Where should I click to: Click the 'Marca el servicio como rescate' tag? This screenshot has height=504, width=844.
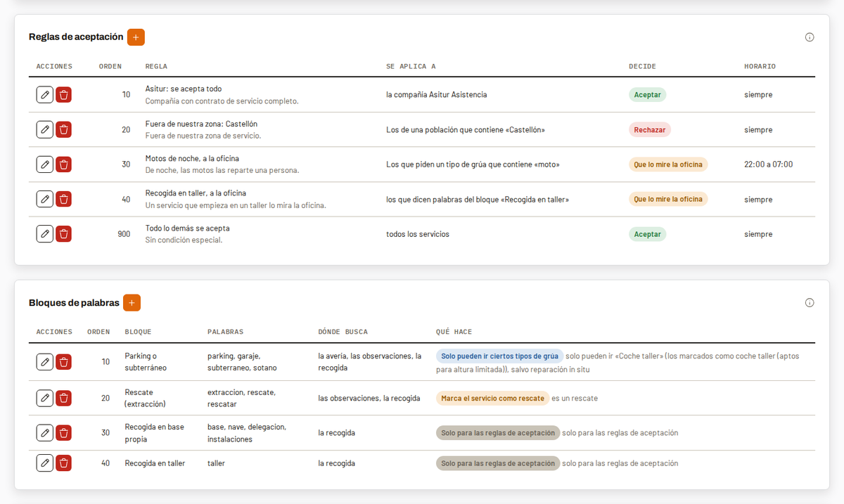[492, 399]
